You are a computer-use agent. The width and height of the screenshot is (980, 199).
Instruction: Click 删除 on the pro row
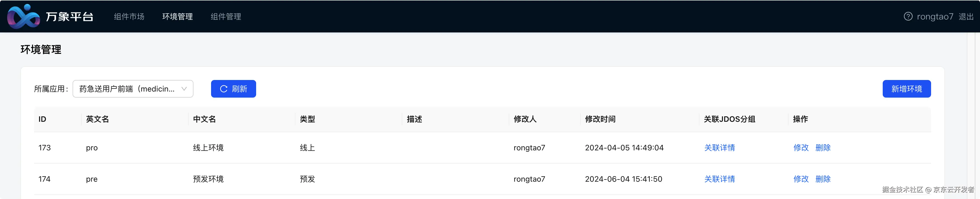point(823,148)
